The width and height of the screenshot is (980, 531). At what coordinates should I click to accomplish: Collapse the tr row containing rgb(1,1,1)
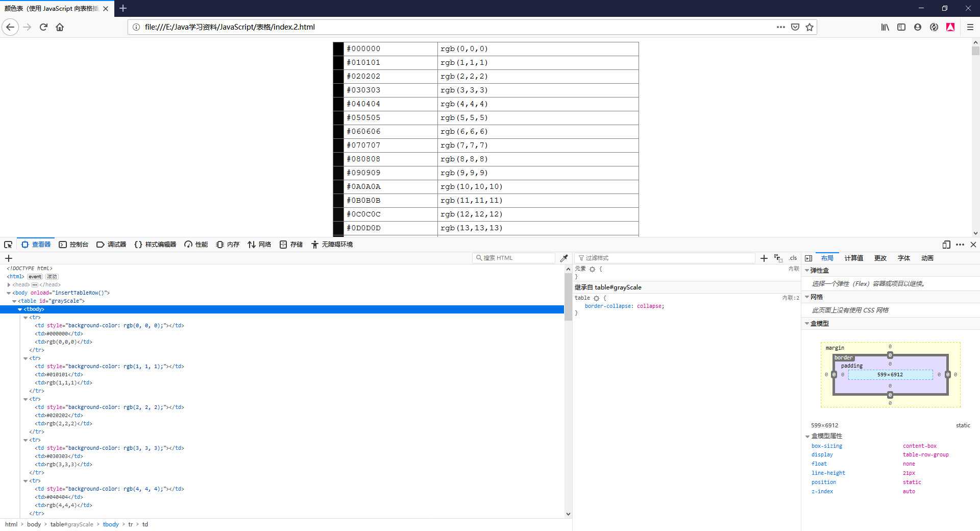pos(26,358)
